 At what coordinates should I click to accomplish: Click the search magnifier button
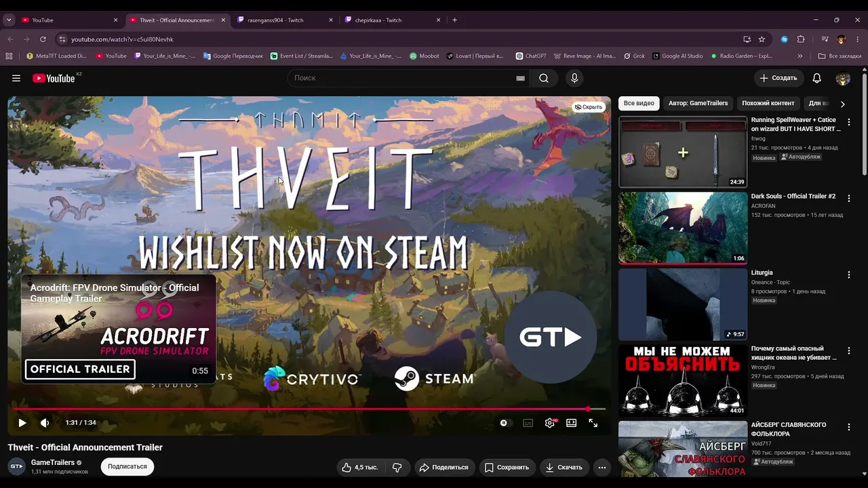(544, 78)
